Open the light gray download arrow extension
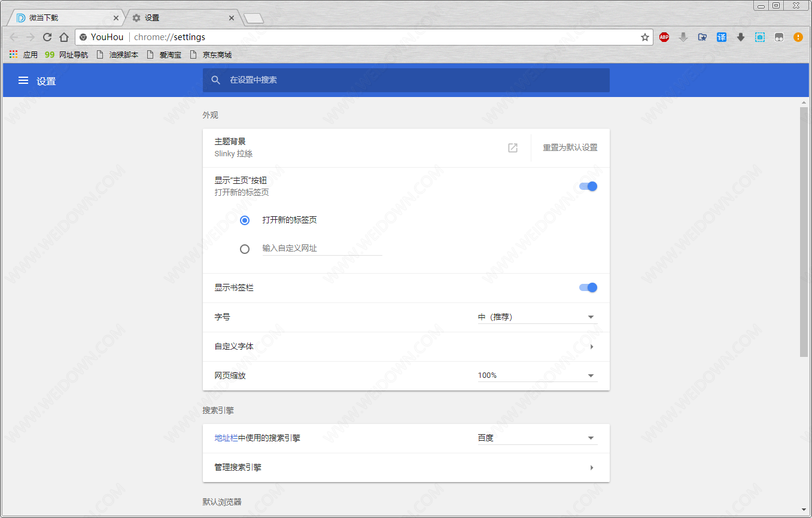812x518 pixels. click(x=683, y=37)
